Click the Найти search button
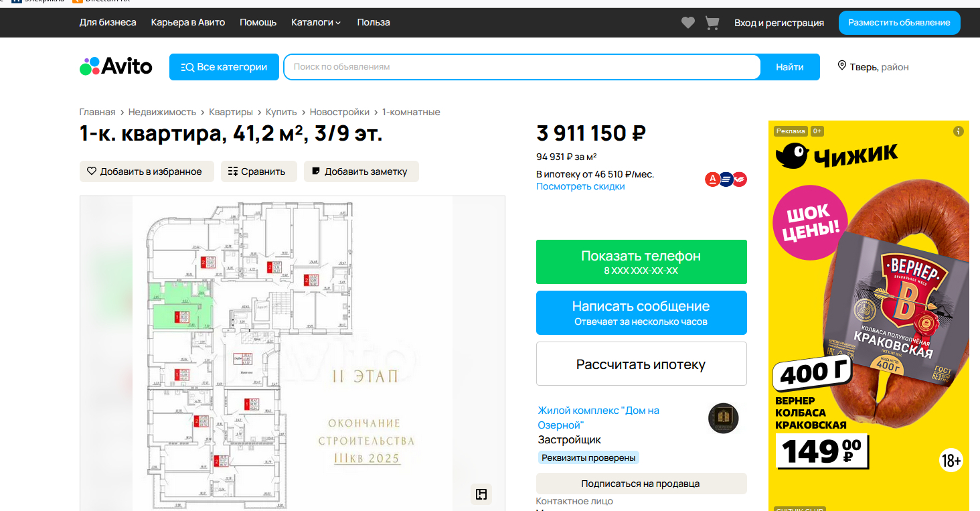 pyautogui.click(x=790, y=67)
